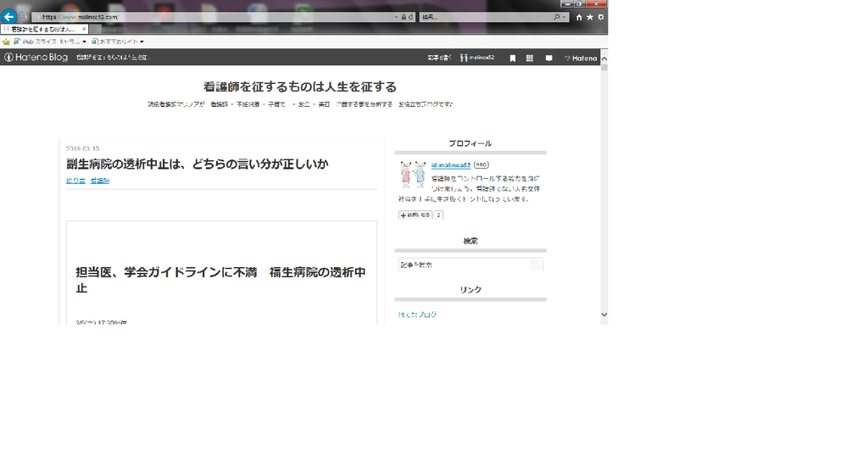This screenshot has height=463, width=868.
Task: Click the Home icon in browser toolbar
Action: (x=579, y=17)
